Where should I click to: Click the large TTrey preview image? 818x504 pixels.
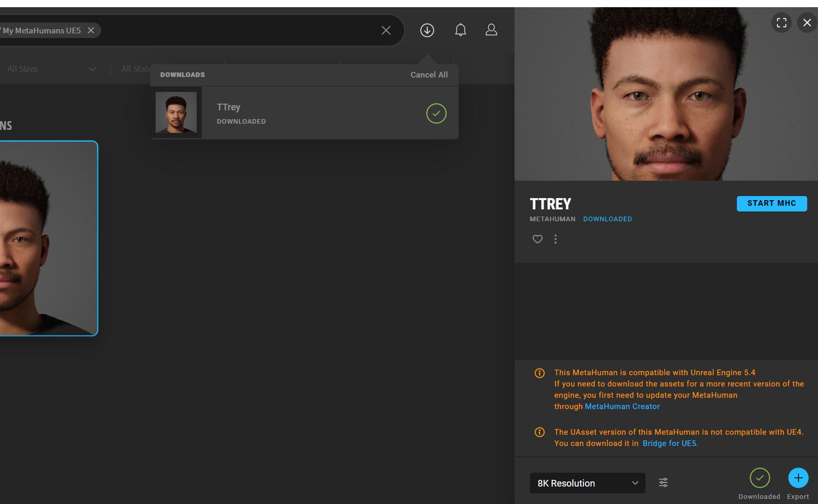point(666,94)
